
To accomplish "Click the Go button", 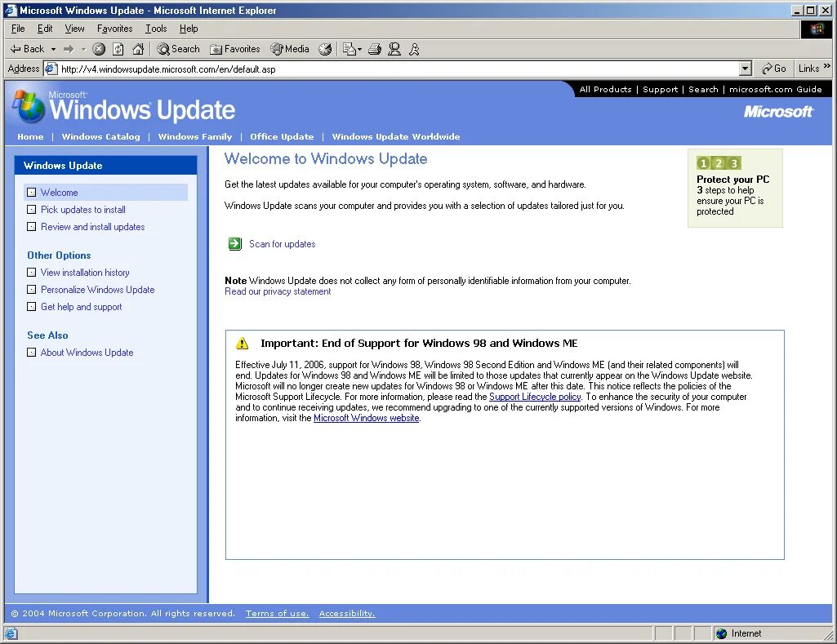I will tap(773, 69).
